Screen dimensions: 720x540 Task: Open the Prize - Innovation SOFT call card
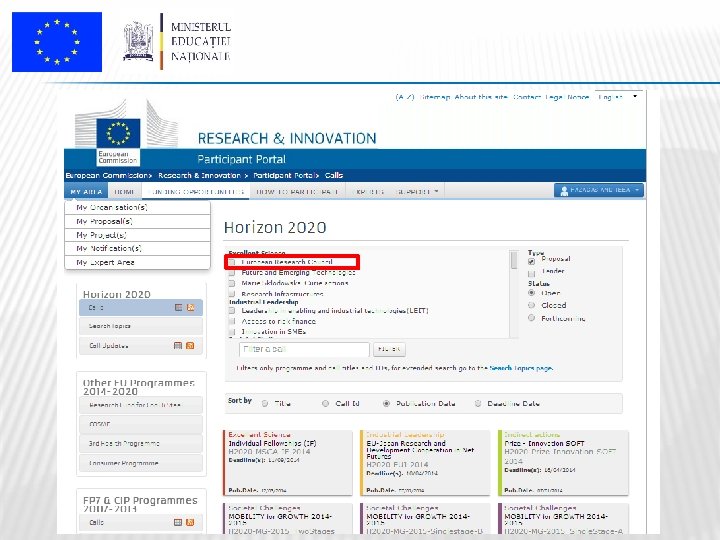563,463
